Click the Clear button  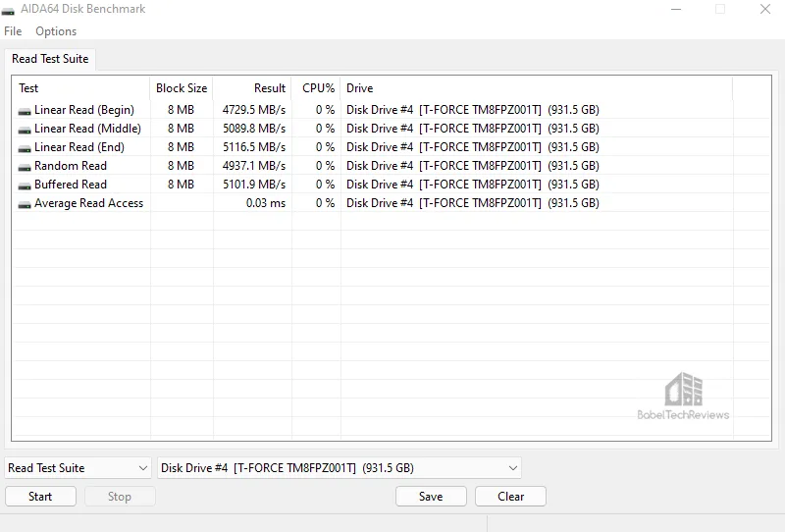(510, 497)
